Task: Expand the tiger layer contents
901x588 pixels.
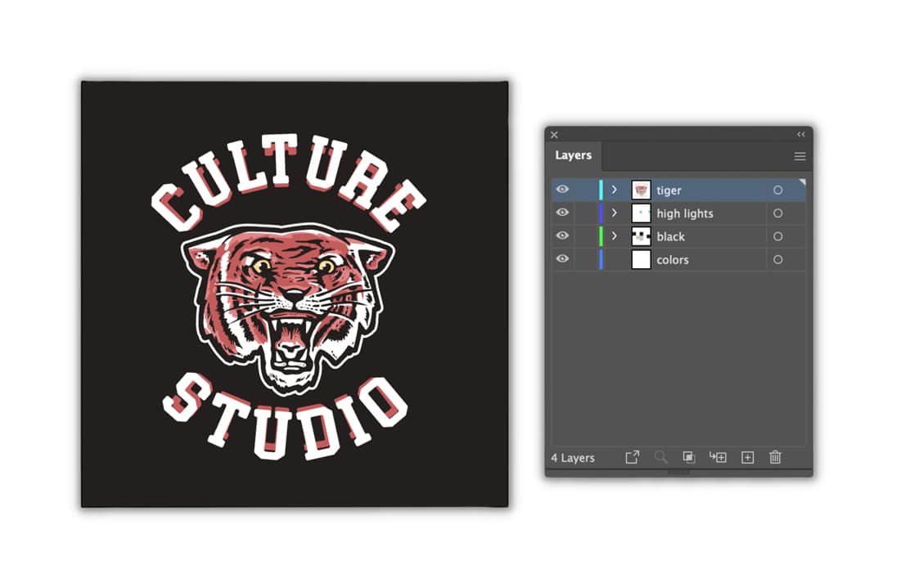Action: click(615, 190)
